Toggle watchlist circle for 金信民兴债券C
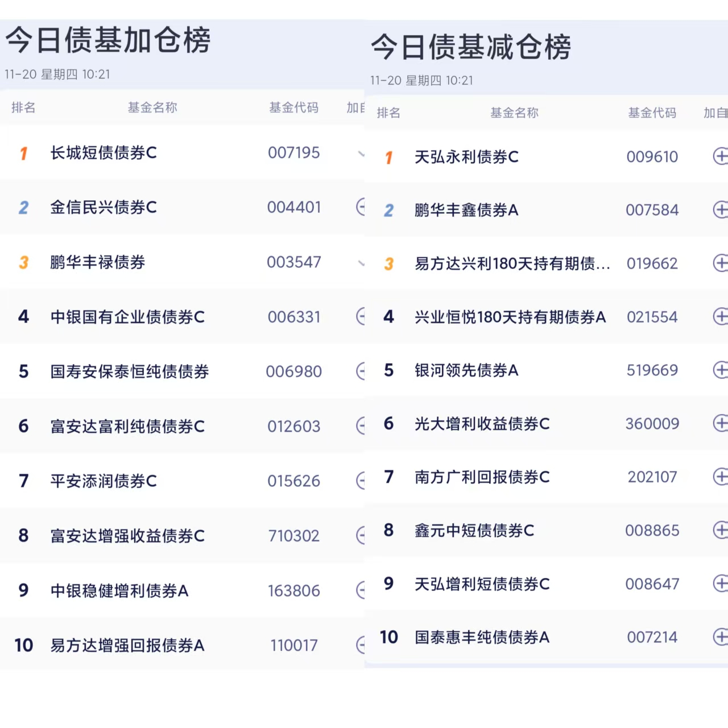This screenshot has width=728, height=728. pyautogui.click(x=361, y=207)
